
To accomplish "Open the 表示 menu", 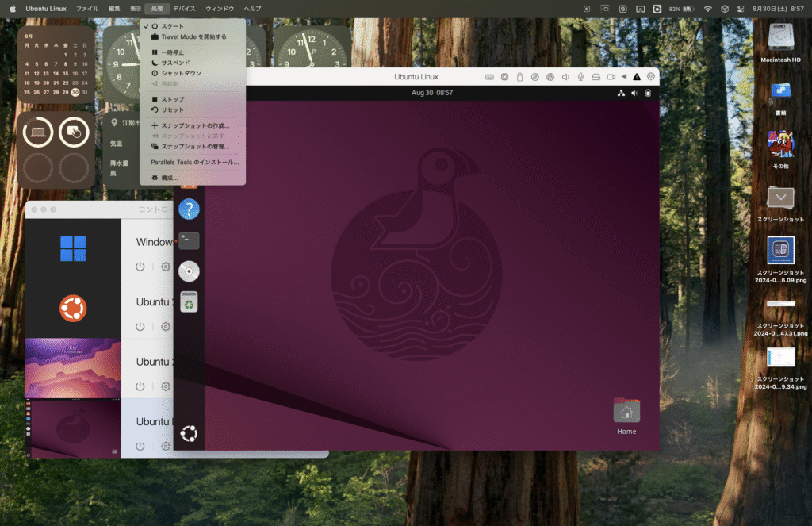I will [136, 9].
